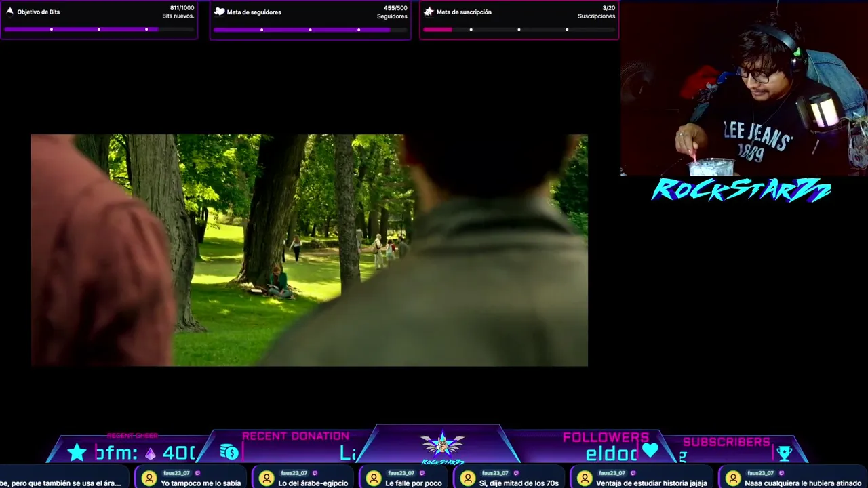
Task: Click username faus23_07 above 'Ventaja de estudiar historia jajaja'
Action: coord(612,473)
